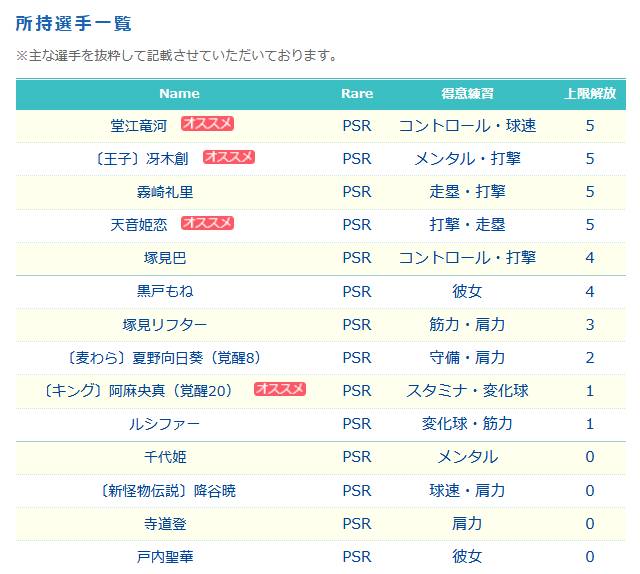Open player 霧崎礼里

[165, 192]
